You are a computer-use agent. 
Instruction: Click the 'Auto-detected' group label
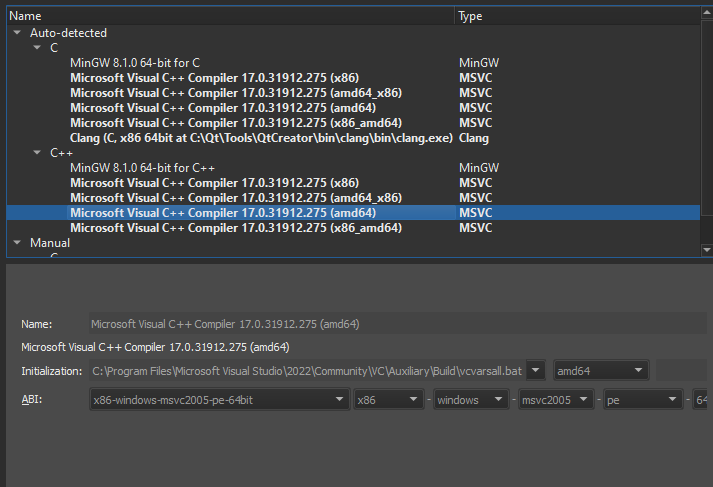pyautogui.click(x=69, y=33)
